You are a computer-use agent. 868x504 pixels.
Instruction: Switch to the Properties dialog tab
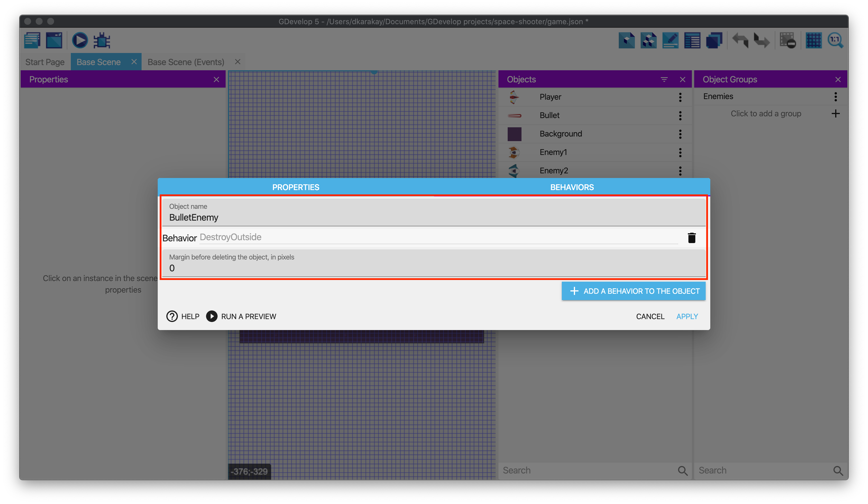click(x=296, y=187)
